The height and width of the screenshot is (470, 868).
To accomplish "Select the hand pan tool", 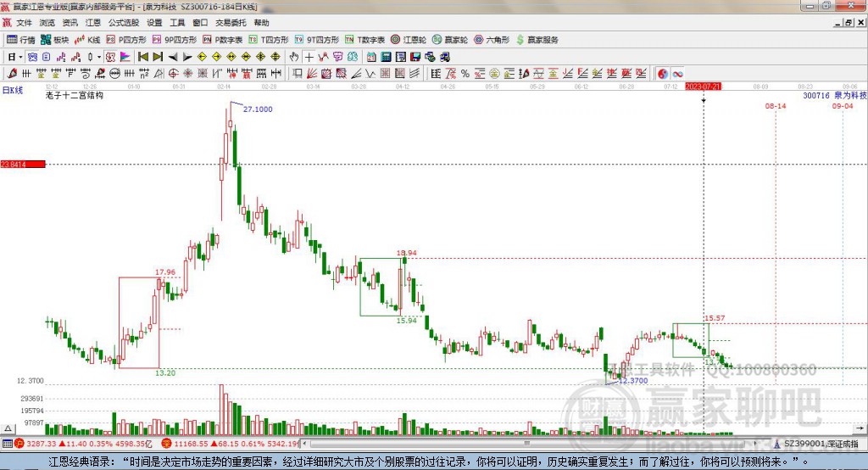I will tap(293, 57).
